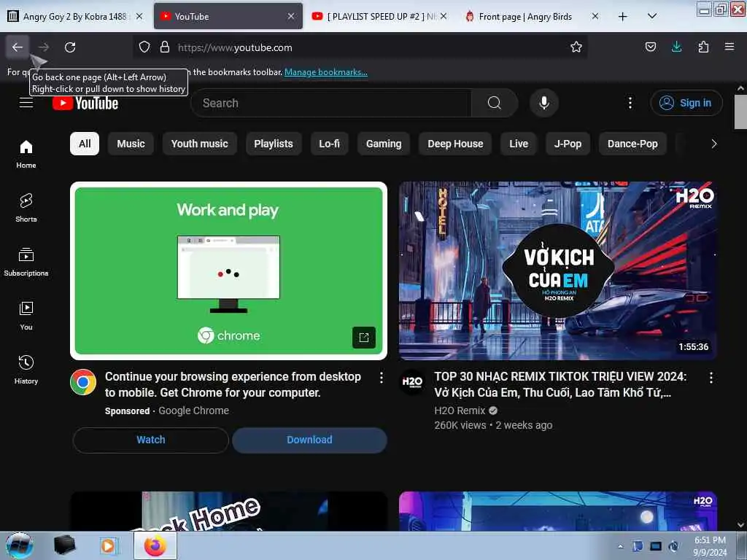Open the Google Chrome advertiser avatar
747x560 pixels.
click(83, 382)
